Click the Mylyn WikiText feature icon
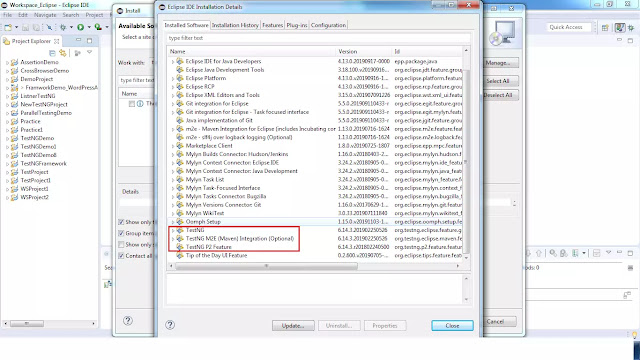The width and height of the screenshot is (640, 360). (x=180, y=213)
